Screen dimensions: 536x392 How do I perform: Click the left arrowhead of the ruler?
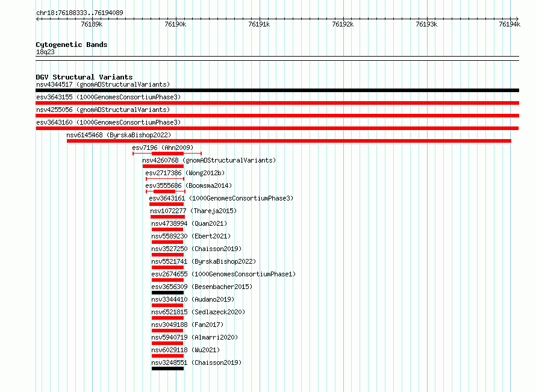37,19
